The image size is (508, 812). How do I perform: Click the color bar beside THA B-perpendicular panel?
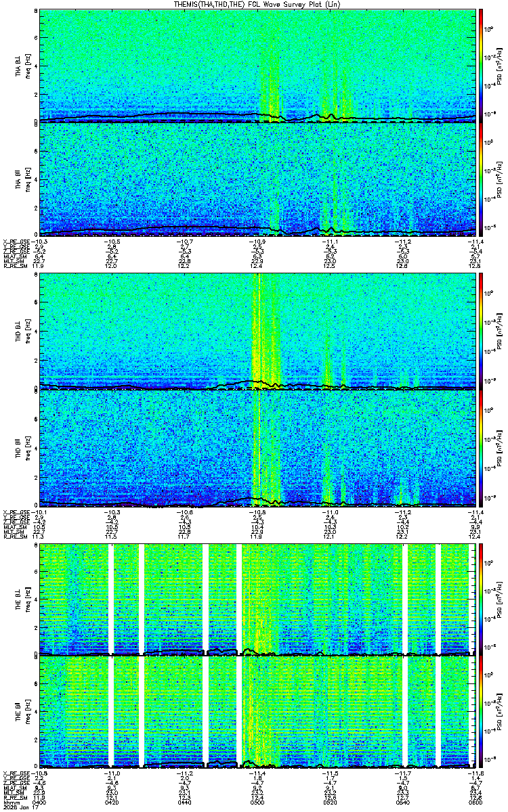point(480,66)
